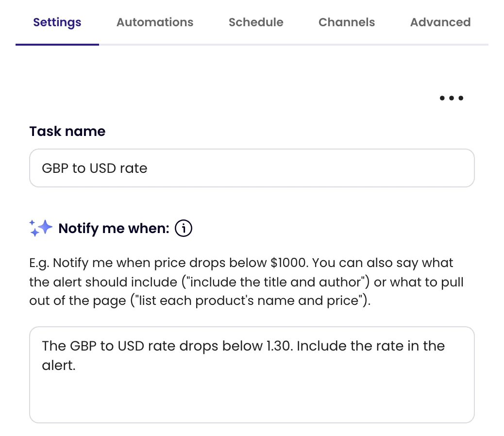504x436 pixels.
Task: Click the 'E.g. Notify me when price drops' help text
Action: click(x=246, y=282)
